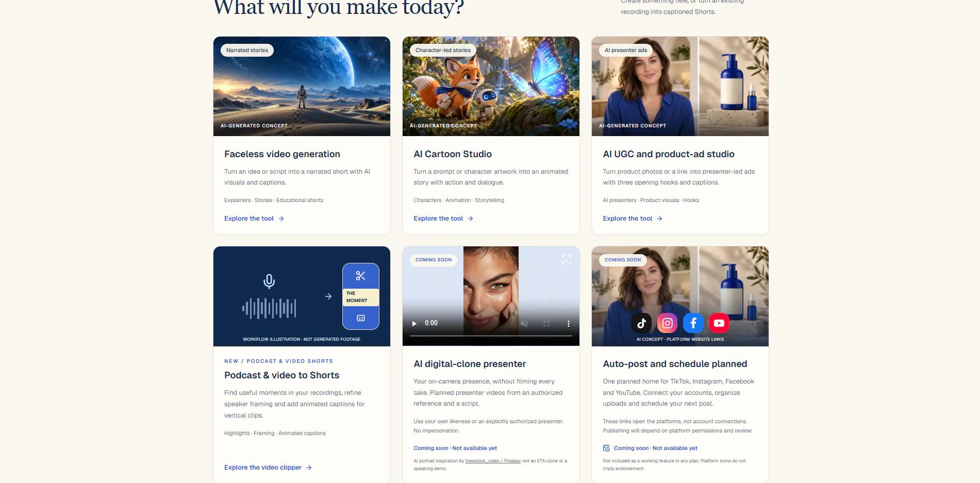Click NEW / PODCAST & VIDEO SHORTS label
The height and width of the screenshot is (483, 980).
click(278, 361)
